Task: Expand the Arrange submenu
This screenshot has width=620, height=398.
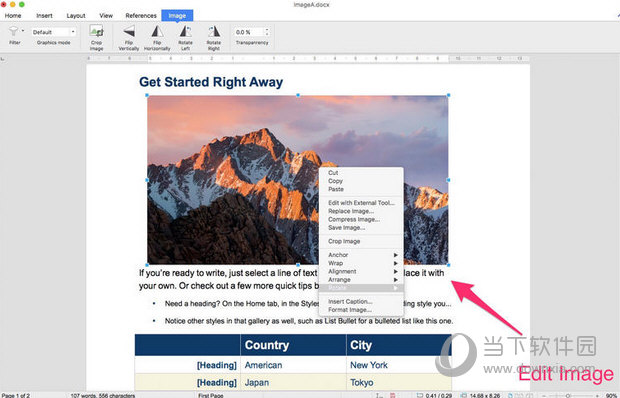Action: [361, 280]
